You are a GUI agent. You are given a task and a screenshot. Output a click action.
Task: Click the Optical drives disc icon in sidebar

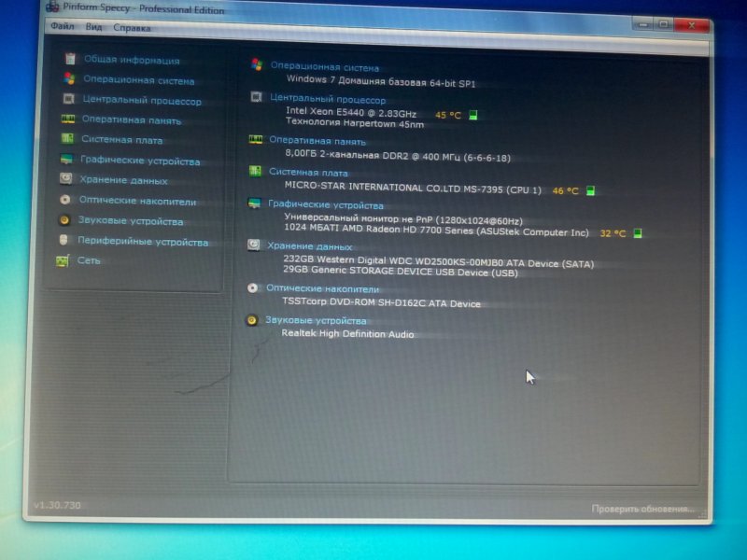click(64, 200)
